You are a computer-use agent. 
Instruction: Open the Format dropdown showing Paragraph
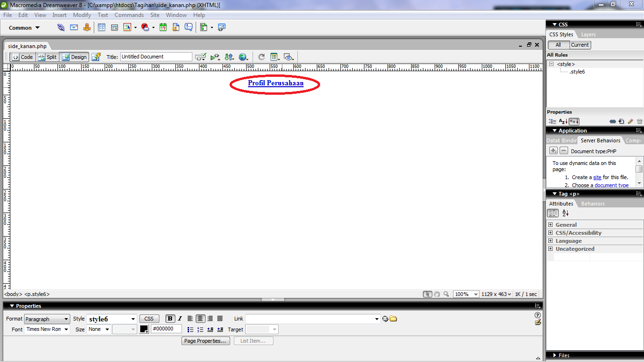pyautogui.click(x=47, y=319)
